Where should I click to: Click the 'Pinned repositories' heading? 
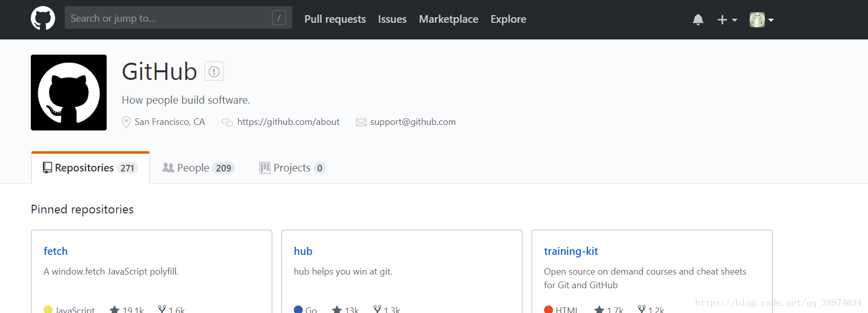pos(82,209)
